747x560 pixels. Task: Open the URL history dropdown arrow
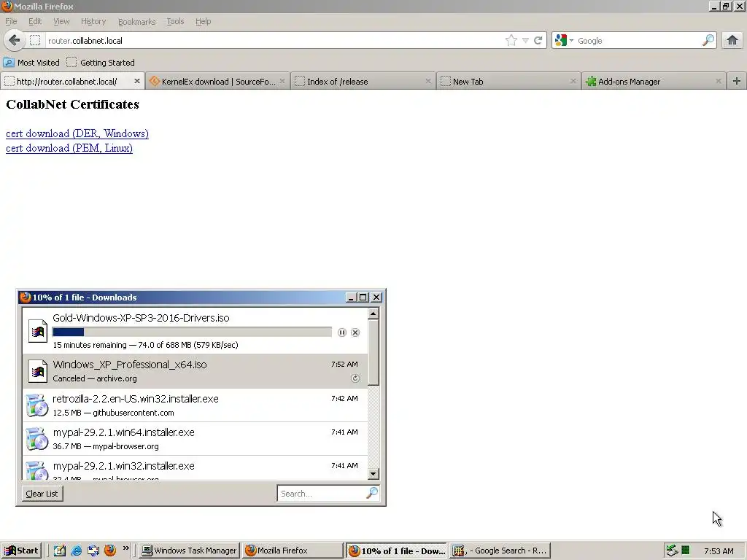[x=525, y=41]
